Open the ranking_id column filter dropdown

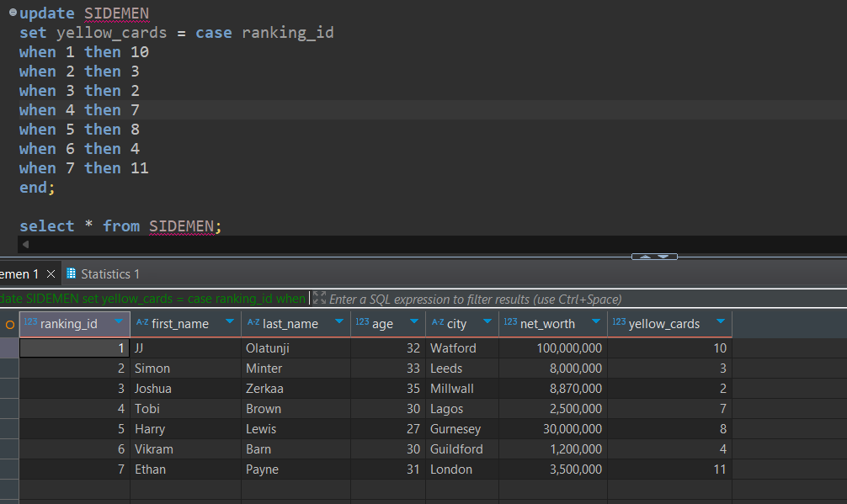[x=119, y=321]
